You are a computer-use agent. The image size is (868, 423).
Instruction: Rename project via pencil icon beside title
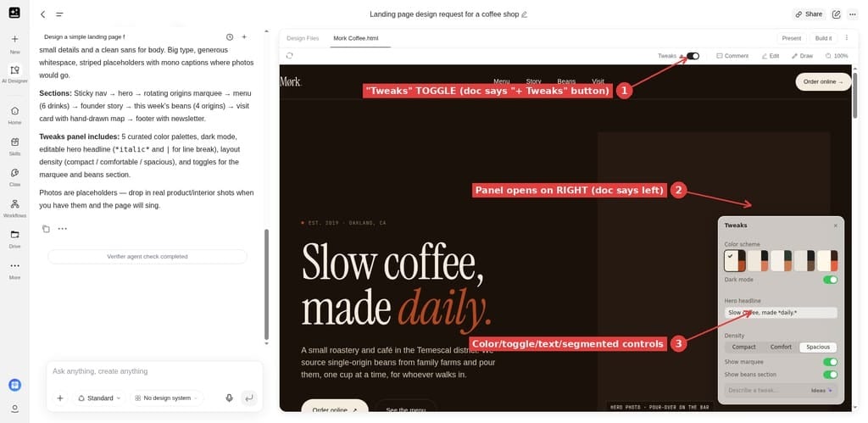pyautogui.click(x=524, y=14)
